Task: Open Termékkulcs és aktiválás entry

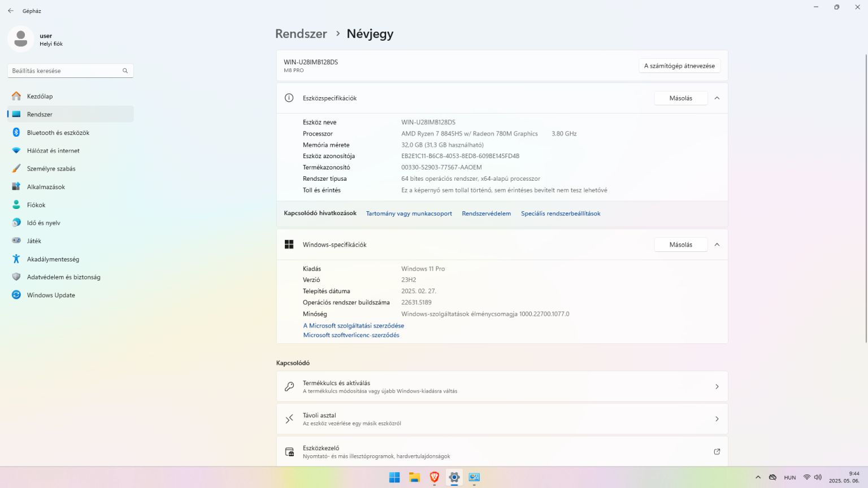Action: (502, 386)
